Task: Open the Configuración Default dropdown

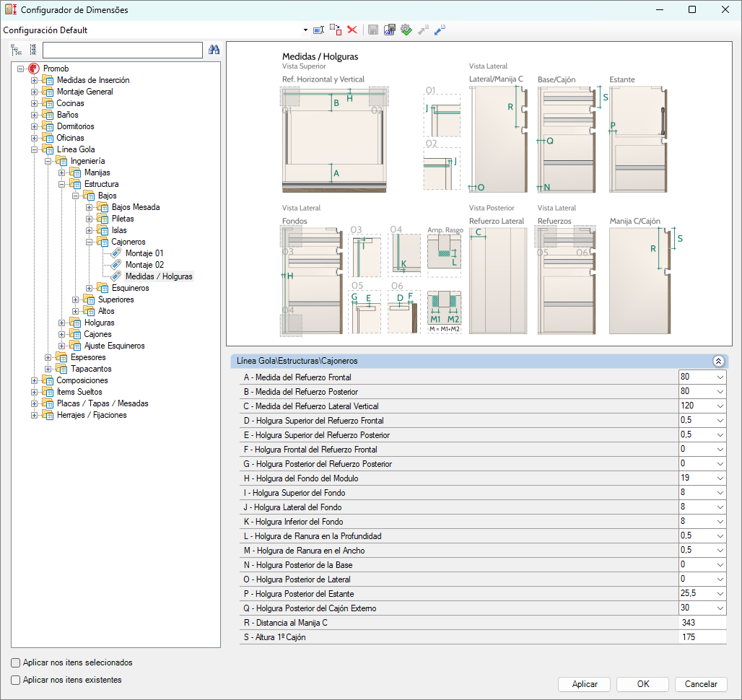Action: (x=305, y=30)
